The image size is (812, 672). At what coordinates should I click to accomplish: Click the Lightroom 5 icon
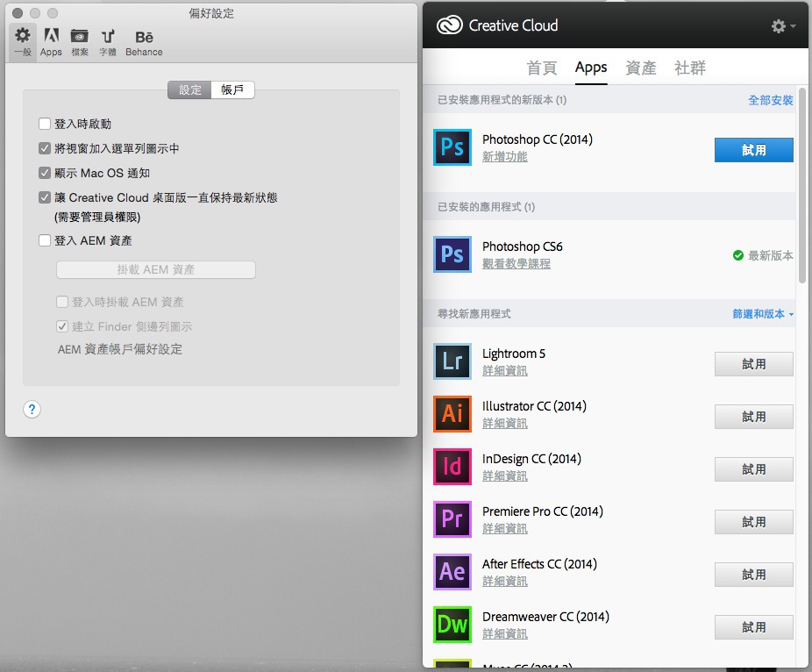tap(452, 361)
